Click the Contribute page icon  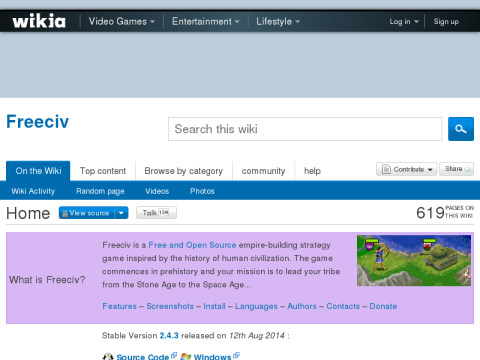pyautogui.click(x=386, y=169)
